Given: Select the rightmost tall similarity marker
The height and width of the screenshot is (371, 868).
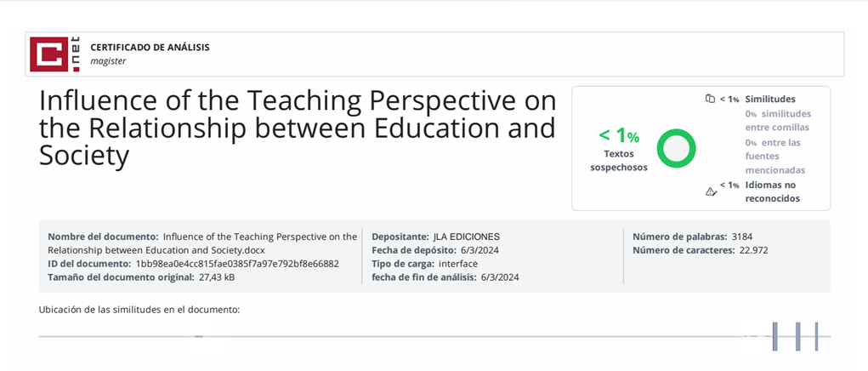Looking at the screenshot, I should coord(816,336).
